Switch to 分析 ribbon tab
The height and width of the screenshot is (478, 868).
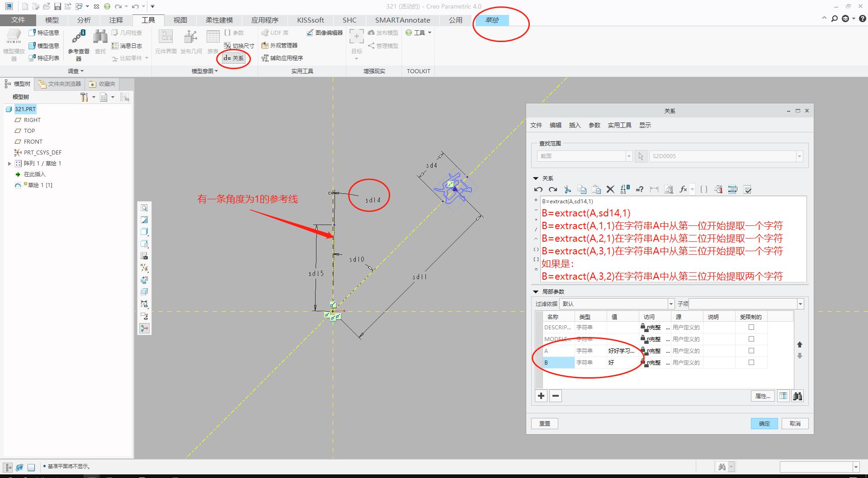click(x=84, y=20)
